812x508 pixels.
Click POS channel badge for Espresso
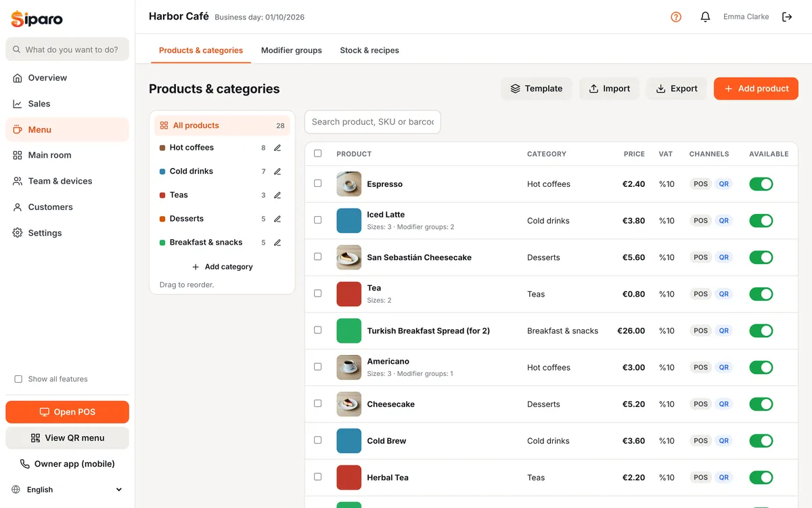(x=701, y=184)
